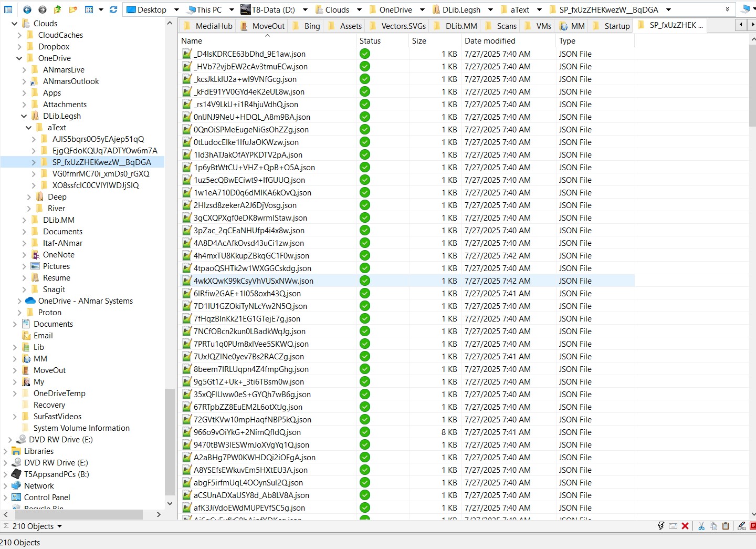
Task: Open the 210 Objects dropdown arrow
Action: click(59, 526)
